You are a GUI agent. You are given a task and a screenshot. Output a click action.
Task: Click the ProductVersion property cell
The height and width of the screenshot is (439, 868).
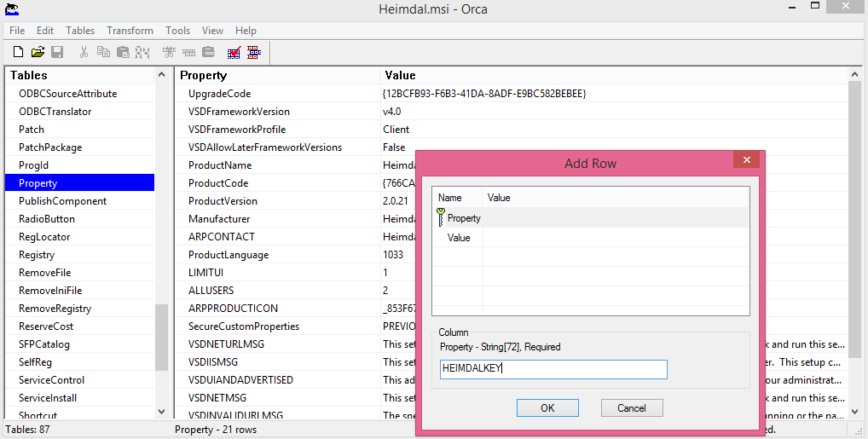pos(277,201)
